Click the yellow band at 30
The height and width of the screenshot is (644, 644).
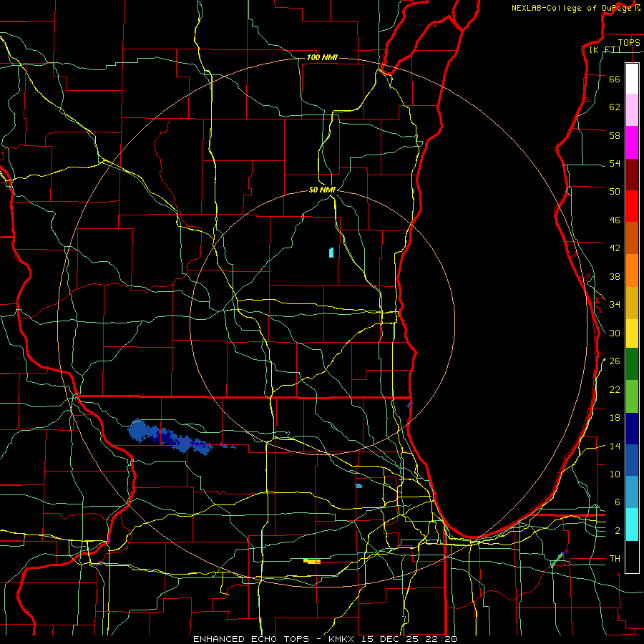[632, 333]
